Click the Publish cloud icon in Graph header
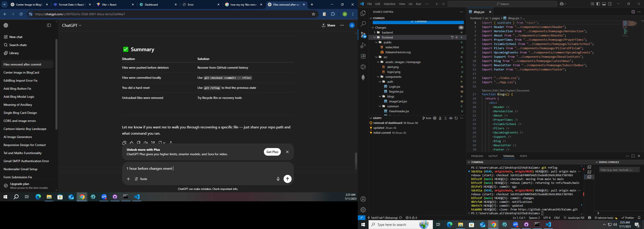The width and height of the screenshot is (644, 229). pyautogui.click(x=451, y=118)
